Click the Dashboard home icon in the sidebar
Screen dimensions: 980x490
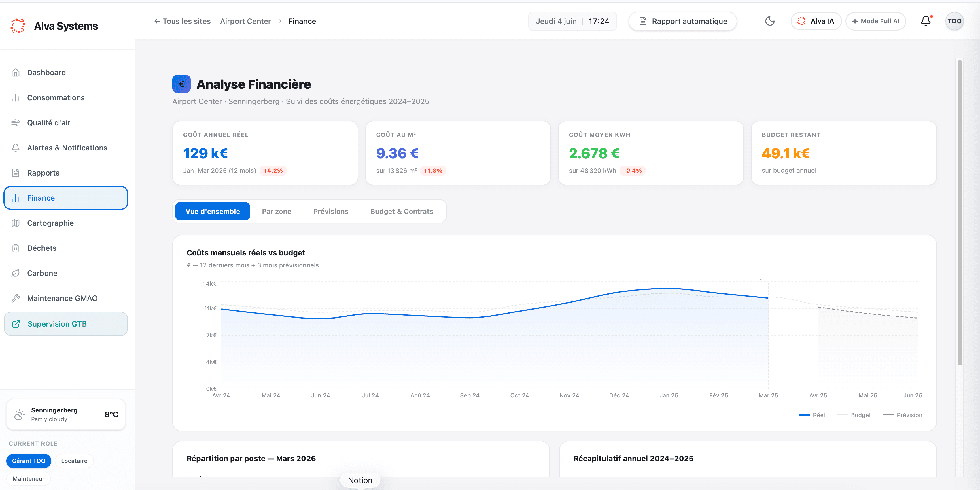[16, 72]
